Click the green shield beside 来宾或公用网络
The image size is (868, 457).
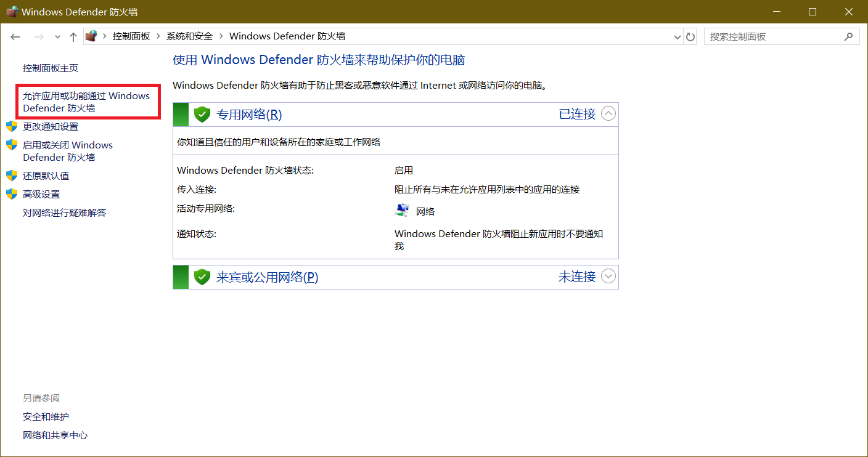click(202, 277)
